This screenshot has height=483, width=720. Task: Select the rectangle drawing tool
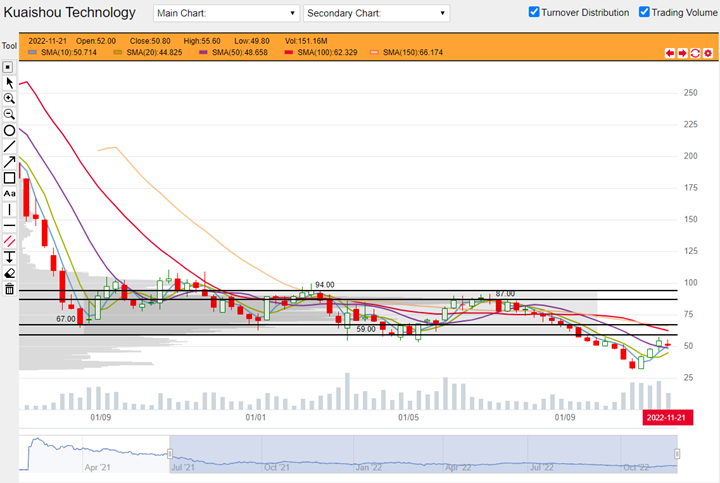tap(9, 178)
